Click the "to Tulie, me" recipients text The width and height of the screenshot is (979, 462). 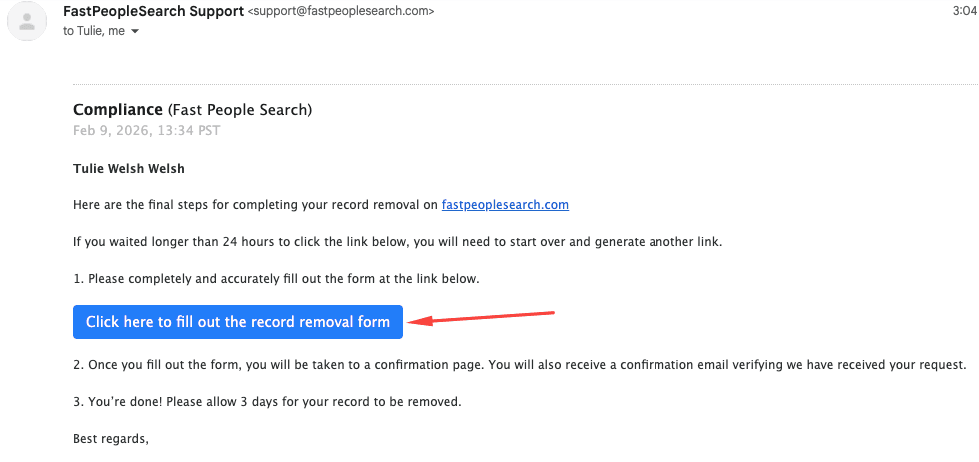pos(95,31)
